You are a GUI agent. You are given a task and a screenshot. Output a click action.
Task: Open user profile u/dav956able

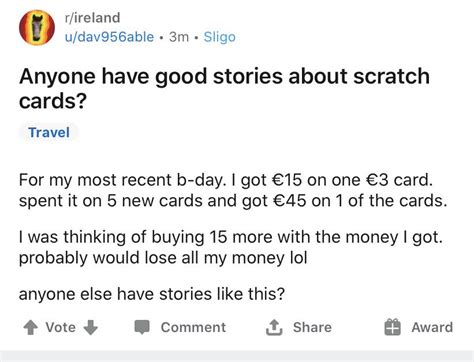point(109,37)
